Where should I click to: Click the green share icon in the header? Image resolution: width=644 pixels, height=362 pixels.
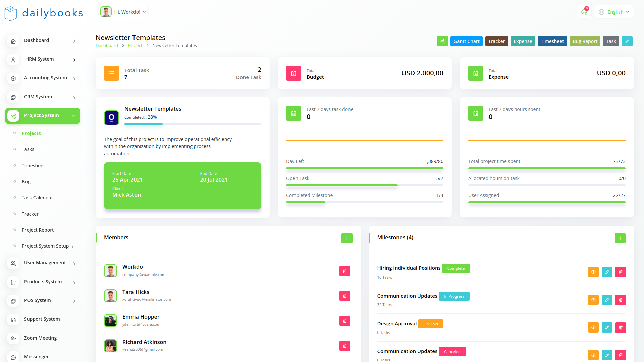442,41
